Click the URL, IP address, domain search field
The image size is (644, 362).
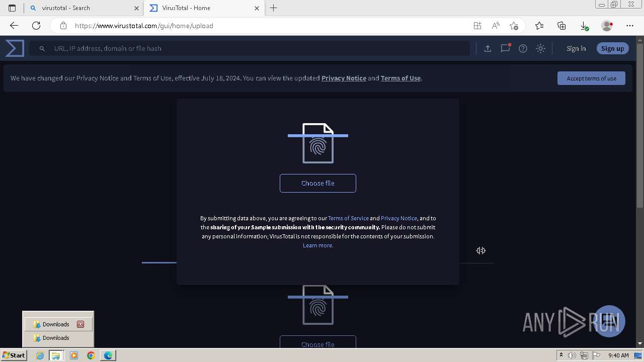250,48
